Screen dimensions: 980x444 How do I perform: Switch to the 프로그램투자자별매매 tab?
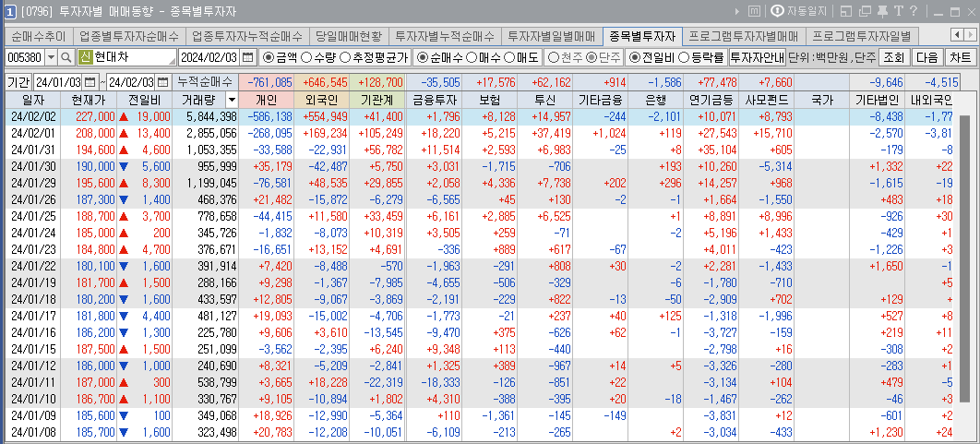[744, 36]
